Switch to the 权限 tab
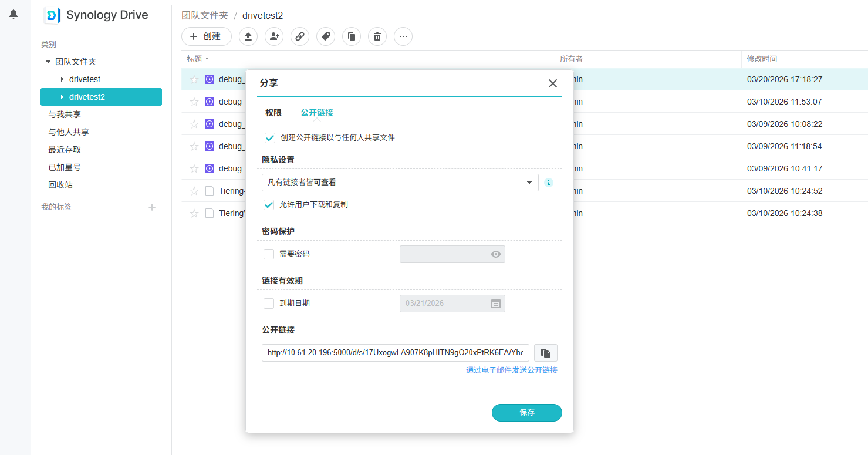 (273, 113)
